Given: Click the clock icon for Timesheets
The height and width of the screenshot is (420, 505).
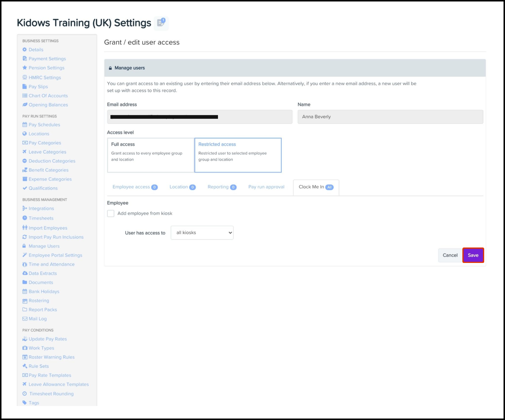Looking at the screenshot, I should point(24,218).
